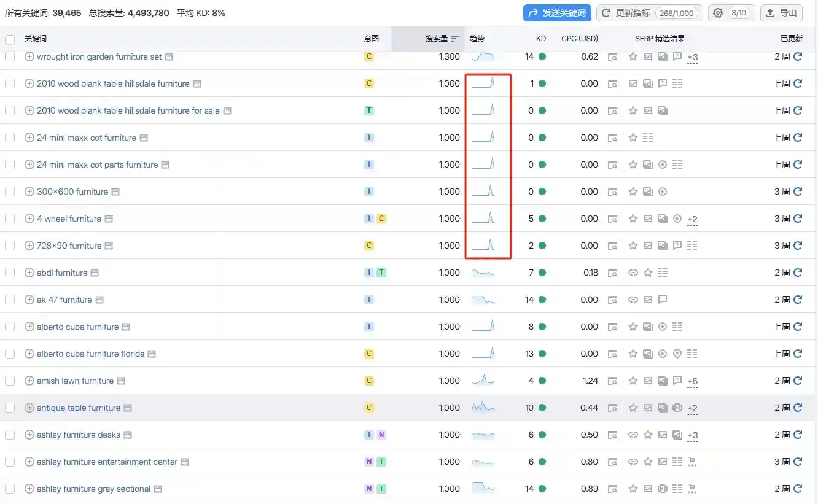The image size is (818, 504).
Task: Open keyword link 'ashley furniture gray sectional'
Action: 93,489
